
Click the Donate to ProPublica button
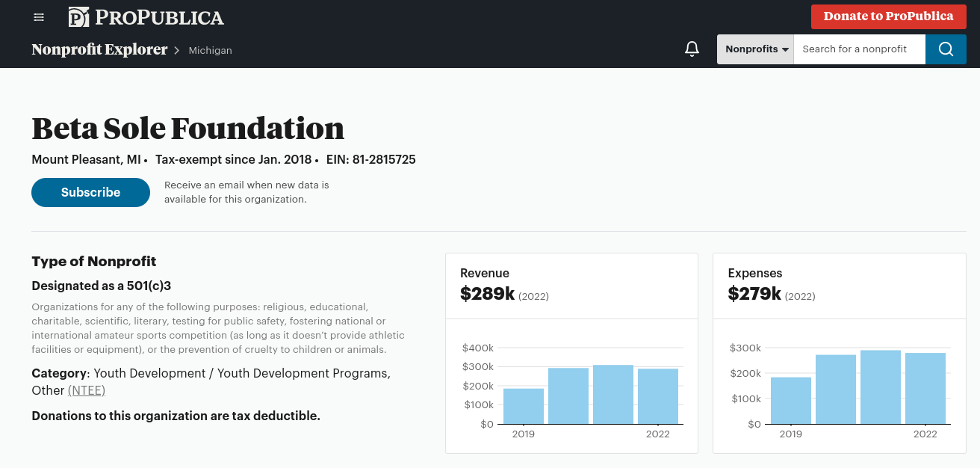(888, 16)
